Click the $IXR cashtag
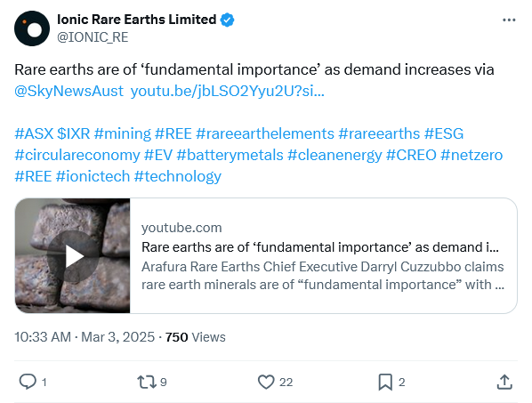The height and width of the screenshot is (403, 532). (74, 133)
